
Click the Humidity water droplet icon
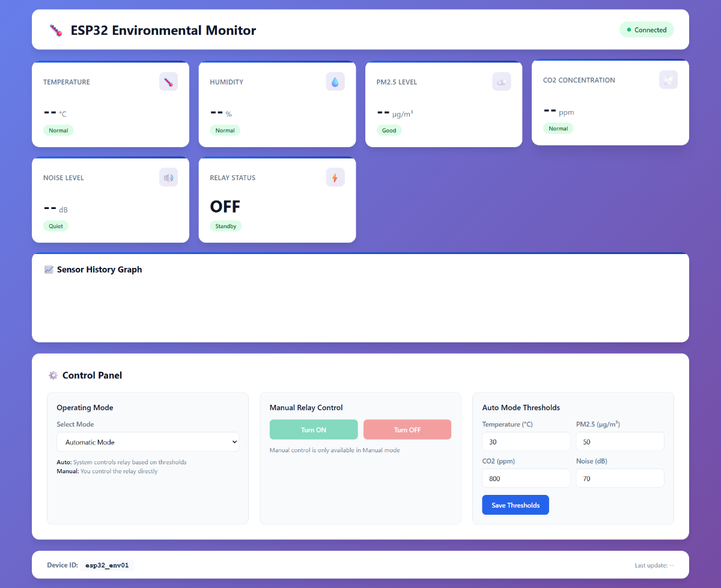click(335, 82)
